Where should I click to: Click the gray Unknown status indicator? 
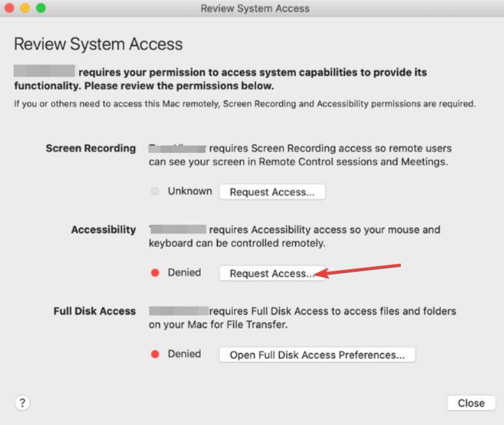pos(155,192)
